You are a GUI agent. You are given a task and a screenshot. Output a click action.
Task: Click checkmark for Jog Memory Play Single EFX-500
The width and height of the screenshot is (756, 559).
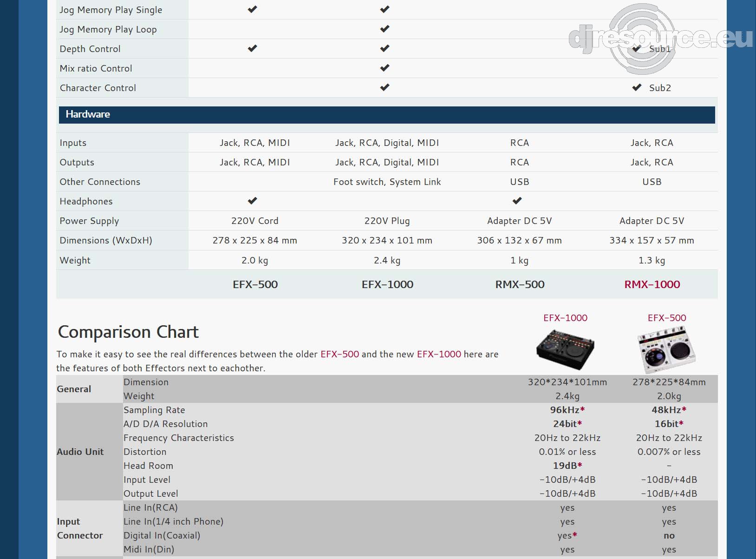(253, 9)
